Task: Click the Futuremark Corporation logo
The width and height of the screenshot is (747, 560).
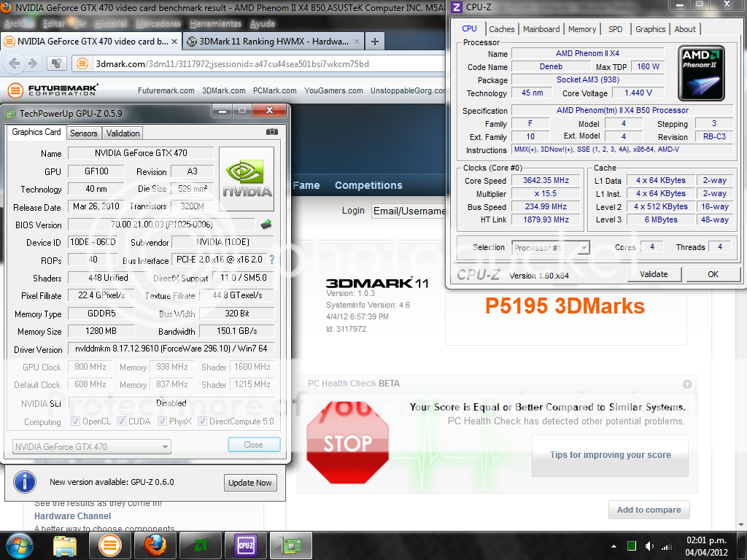Action: 53,90
